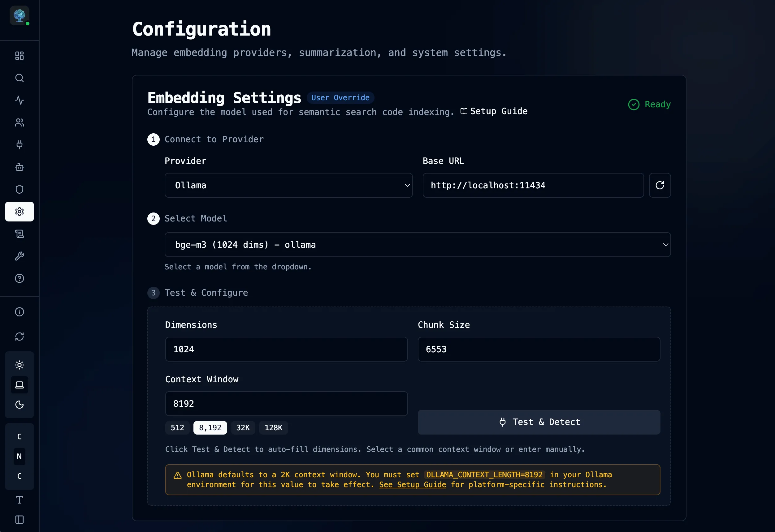
Task: Select the 32K context window preset
Action: click(x=243, y=427)
